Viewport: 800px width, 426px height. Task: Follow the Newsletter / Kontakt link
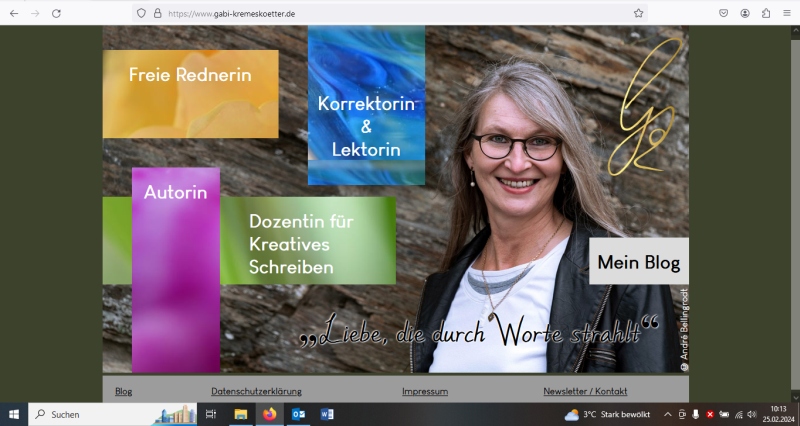[585, 391]
